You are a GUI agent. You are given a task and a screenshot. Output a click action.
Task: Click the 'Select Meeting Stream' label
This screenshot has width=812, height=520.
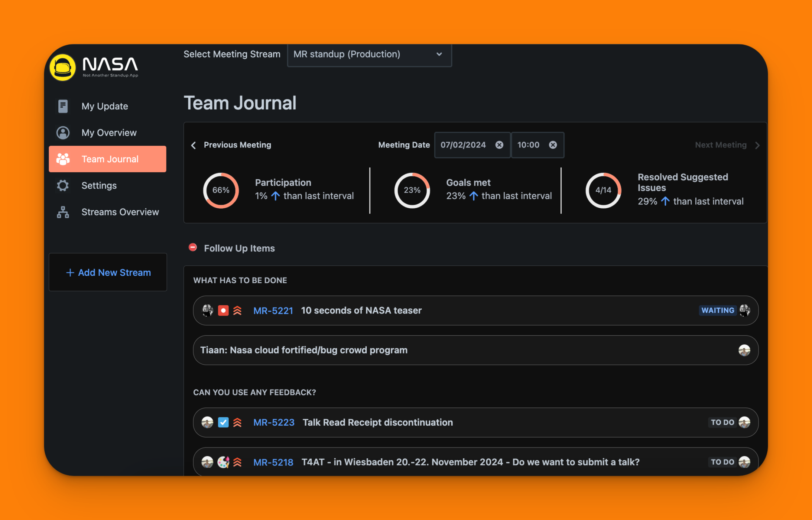click(232, 54)
